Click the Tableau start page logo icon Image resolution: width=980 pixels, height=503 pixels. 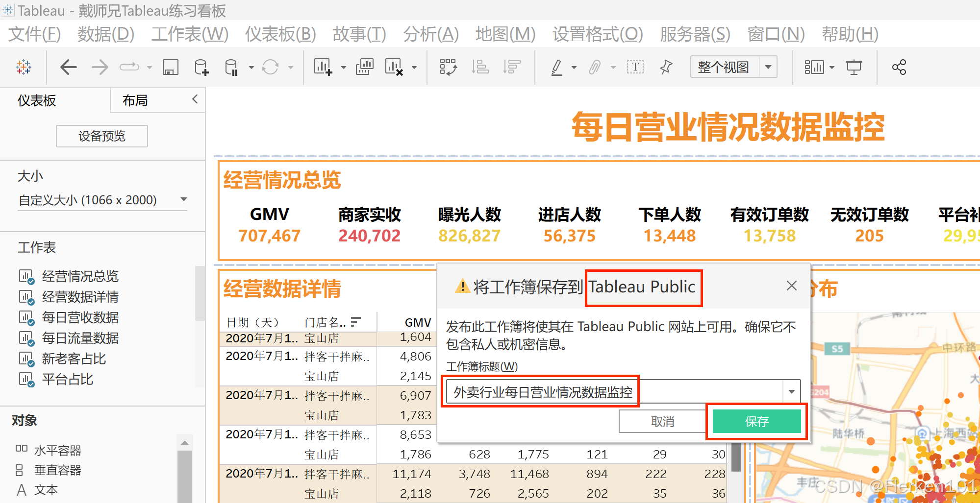(x=24, y=67)
